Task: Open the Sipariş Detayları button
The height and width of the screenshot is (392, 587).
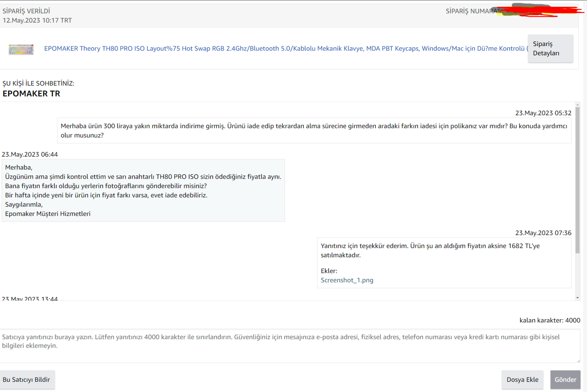Action: click(550, 49)
